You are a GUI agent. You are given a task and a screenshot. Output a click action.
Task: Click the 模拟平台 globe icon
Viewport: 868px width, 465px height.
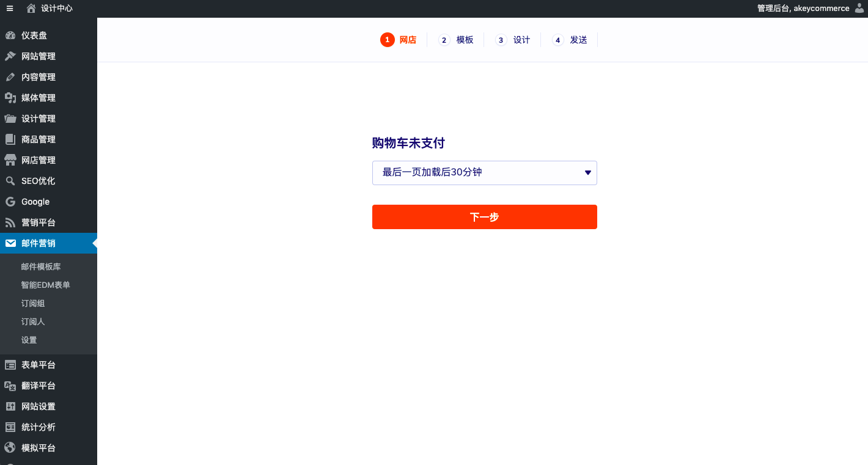pyautogui.click(x=10, y=448)
